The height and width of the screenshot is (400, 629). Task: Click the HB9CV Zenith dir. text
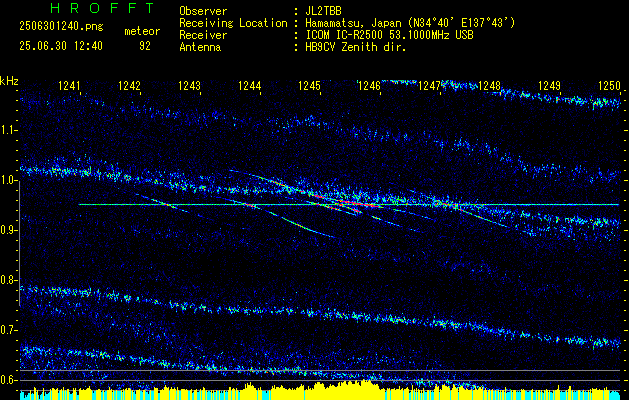pyautogui.click(x=356, y=47)
